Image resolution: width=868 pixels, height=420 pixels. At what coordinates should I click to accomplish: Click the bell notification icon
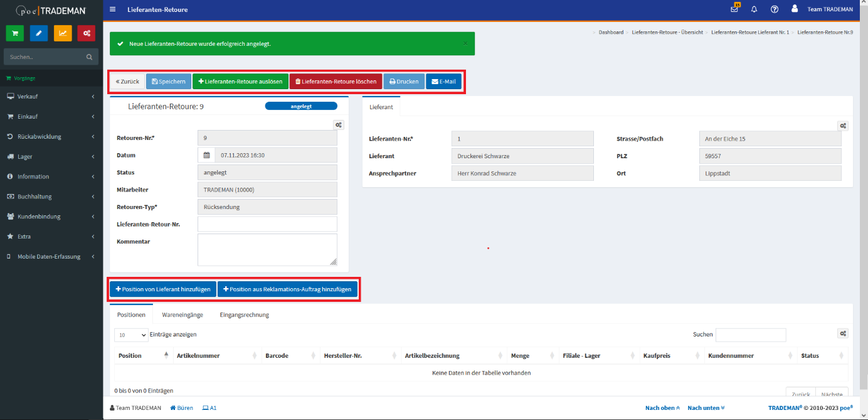[x=754, y=9]
